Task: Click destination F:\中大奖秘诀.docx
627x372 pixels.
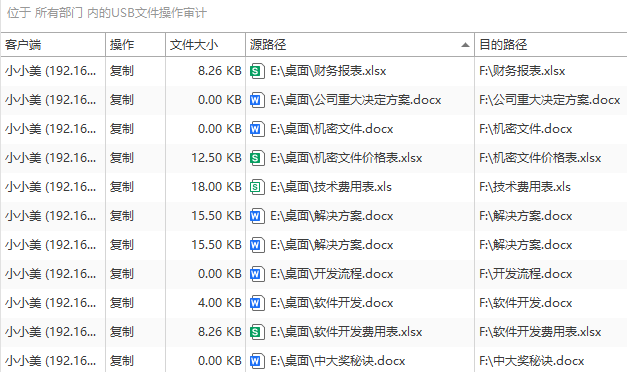Action: [x=532, y=361]
